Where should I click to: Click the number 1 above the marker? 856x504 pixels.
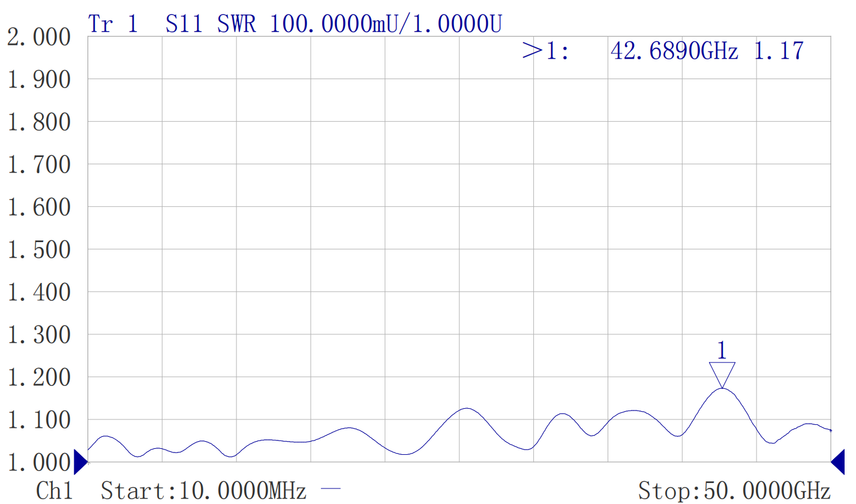722,351
